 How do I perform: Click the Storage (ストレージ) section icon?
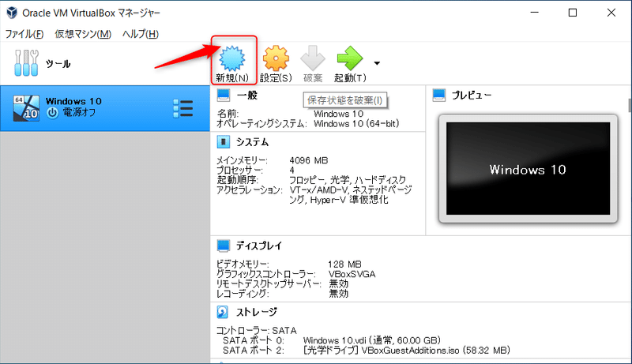[223, 312]
